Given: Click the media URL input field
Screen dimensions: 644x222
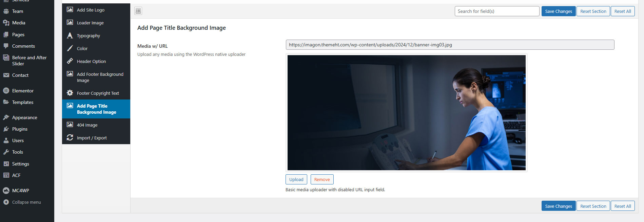Looking at the screenshot, I should pos(450,45).
